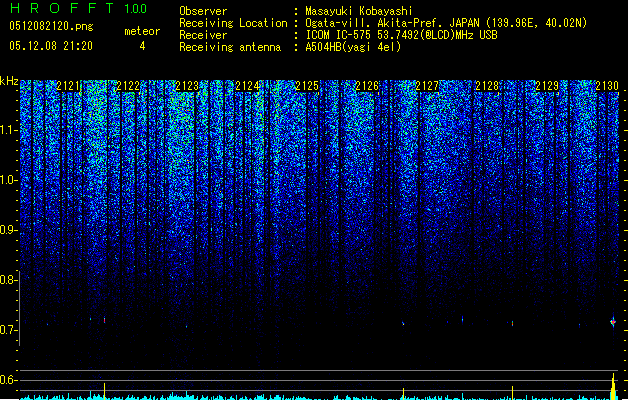
Task: Click the HROFFT 1.0.0 title text
Action: [x=79, y=8]
